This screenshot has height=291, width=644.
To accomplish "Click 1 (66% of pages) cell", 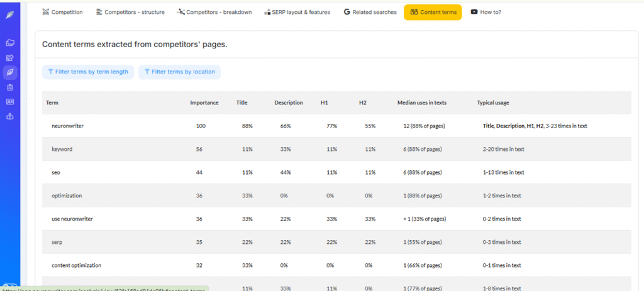I will pos(422,266).
